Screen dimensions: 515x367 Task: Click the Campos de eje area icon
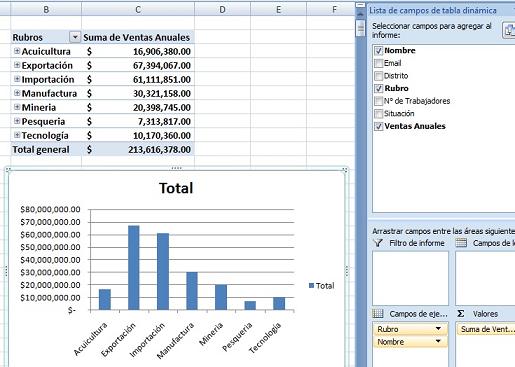pyautogui.click(x=378, y=313)
